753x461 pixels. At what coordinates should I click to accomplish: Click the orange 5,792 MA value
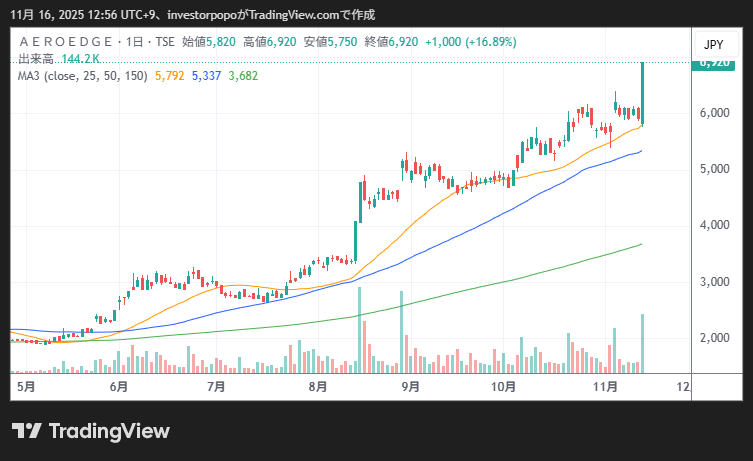(169, 76)
